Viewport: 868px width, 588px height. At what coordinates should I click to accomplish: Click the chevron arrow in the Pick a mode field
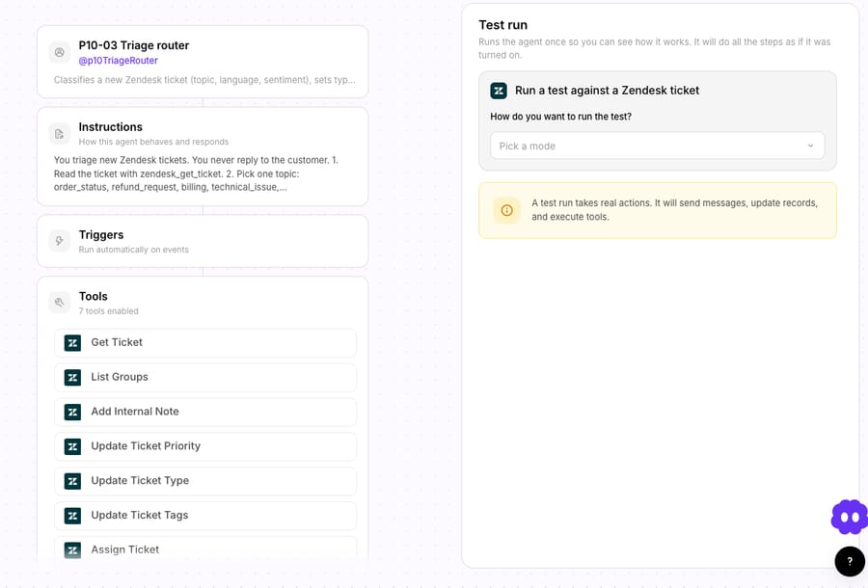click(810, 146)
